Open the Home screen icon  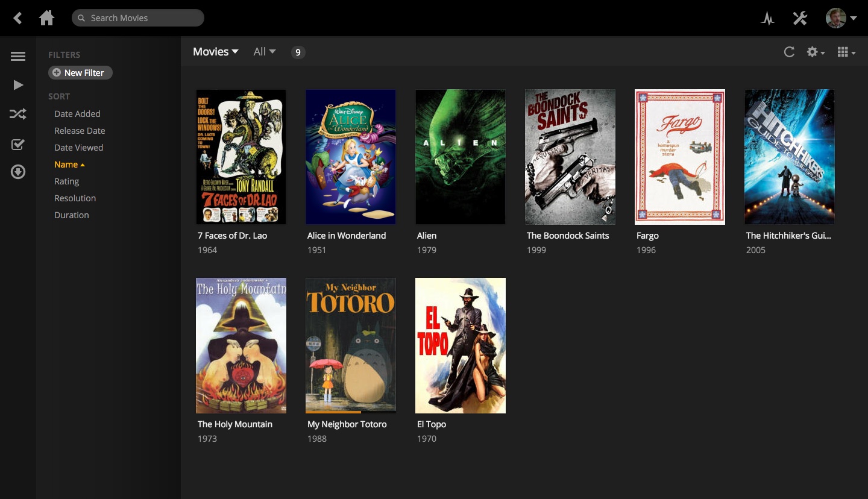(46, 18)
